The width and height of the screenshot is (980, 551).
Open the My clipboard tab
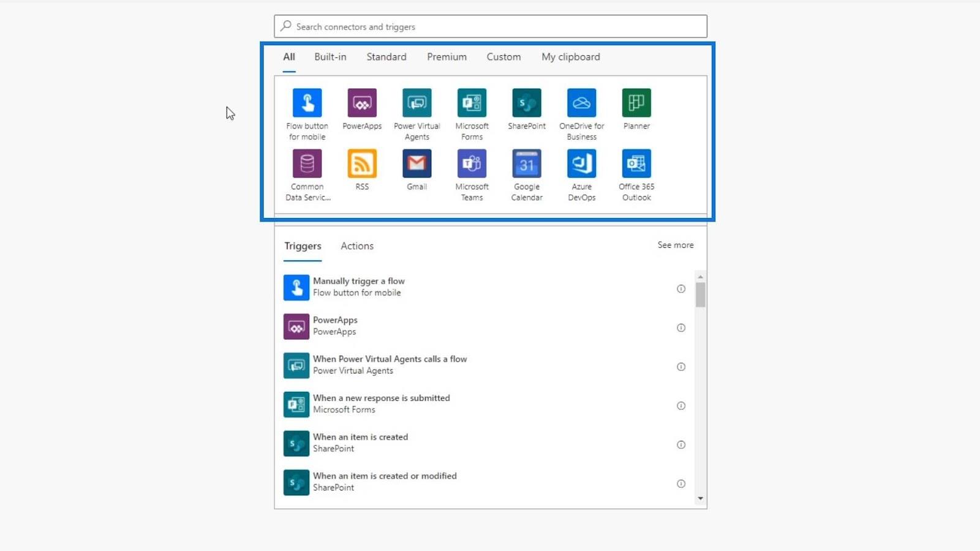coord(571,57)
